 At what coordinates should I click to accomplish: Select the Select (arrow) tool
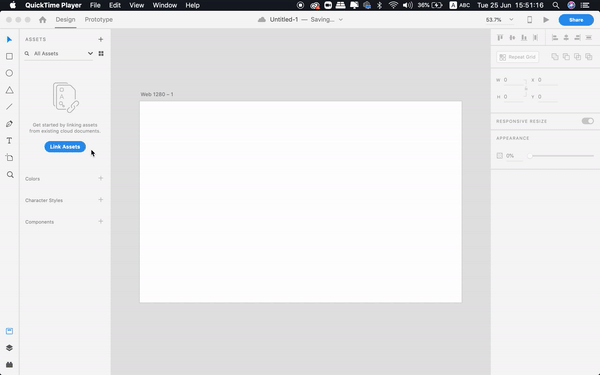[10, 39]
